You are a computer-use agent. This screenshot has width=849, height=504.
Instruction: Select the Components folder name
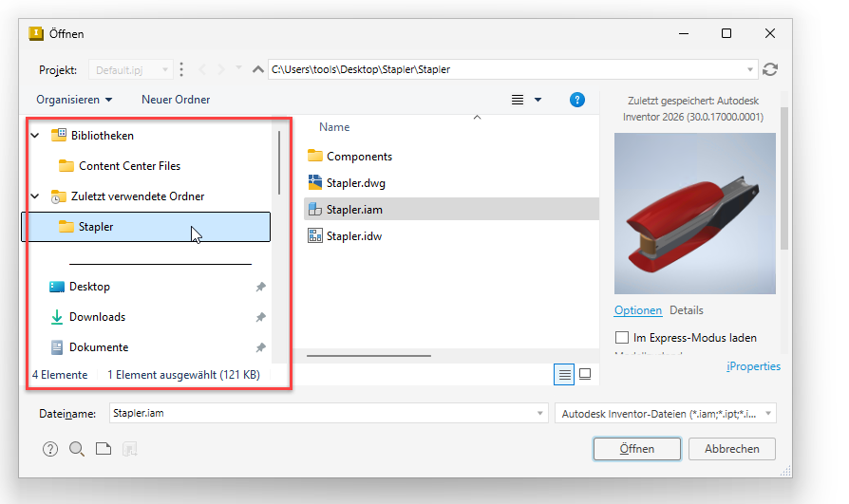point(359,157)
